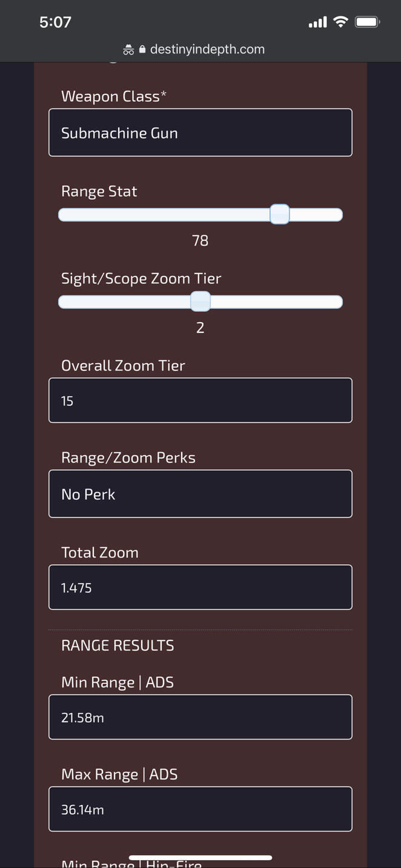Tap the 5:07 clock in status bar

pos(55,22)
